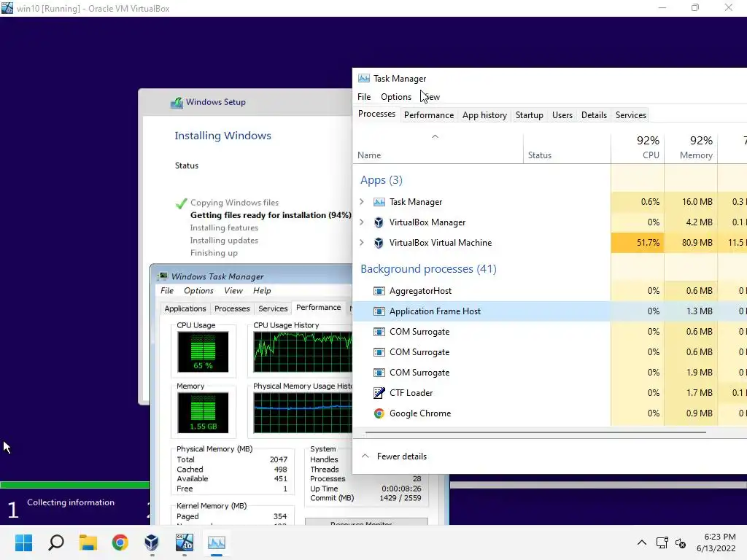The height and width of the screenshot is (560, 747).
Task: Click the CPU Usage 65% meter
Action: 203,352
